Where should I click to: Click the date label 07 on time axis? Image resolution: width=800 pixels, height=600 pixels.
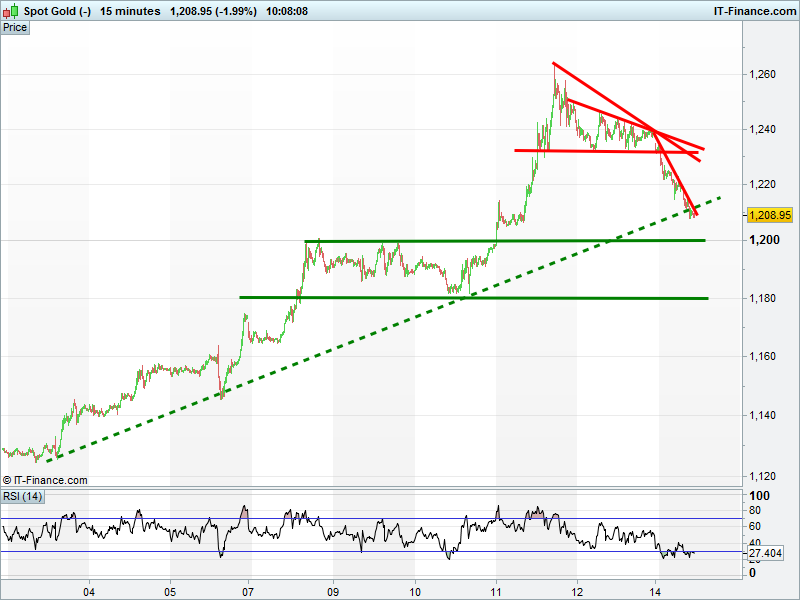tap(247, 591)
